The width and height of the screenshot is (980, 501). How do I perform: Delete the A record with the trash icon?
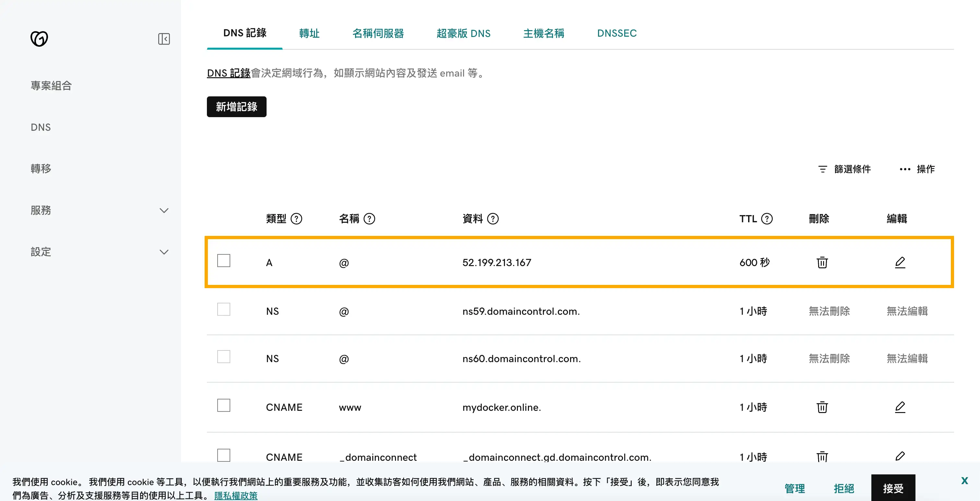point(822,263)
